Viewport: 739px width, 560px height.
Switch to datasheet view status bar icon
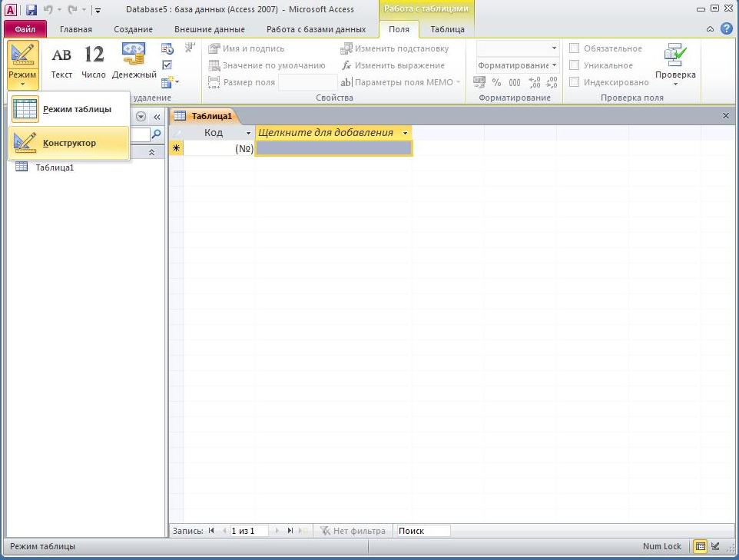(701, 546)
